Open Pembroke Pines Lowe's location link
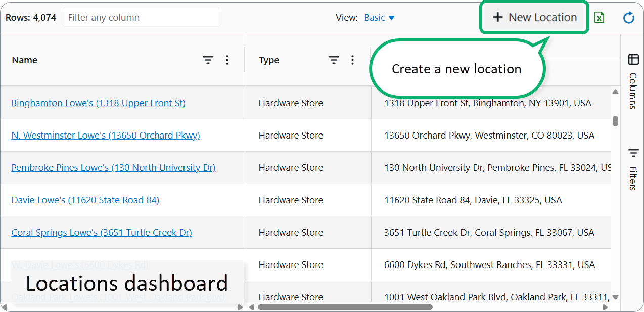 (113, 168)
